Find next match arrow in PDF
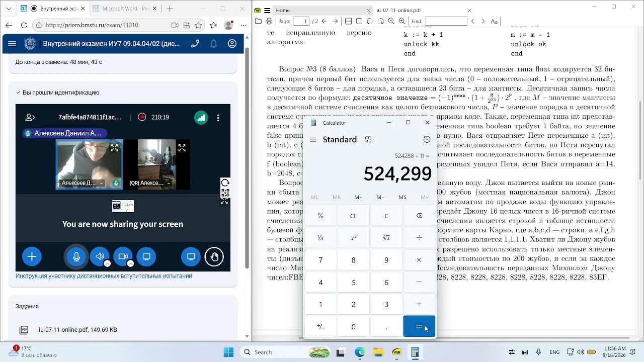 [483, 21]
